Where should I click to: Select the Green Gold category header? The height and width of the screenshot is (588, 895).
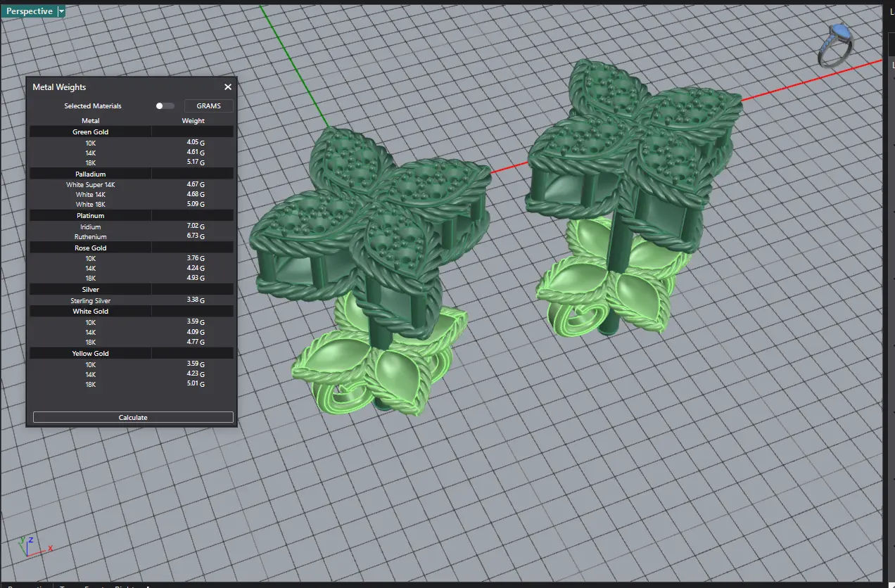click(91, 132)
